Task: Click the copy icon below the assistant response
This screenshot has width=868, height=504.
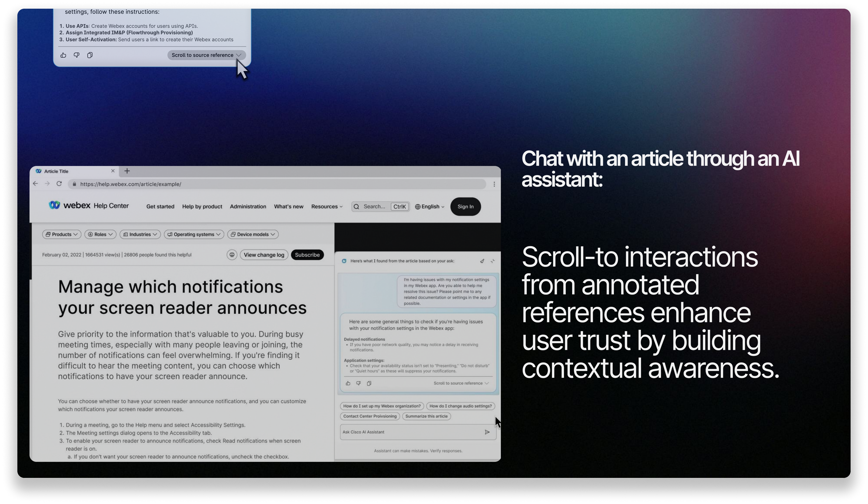Action: tap(369, 383)
